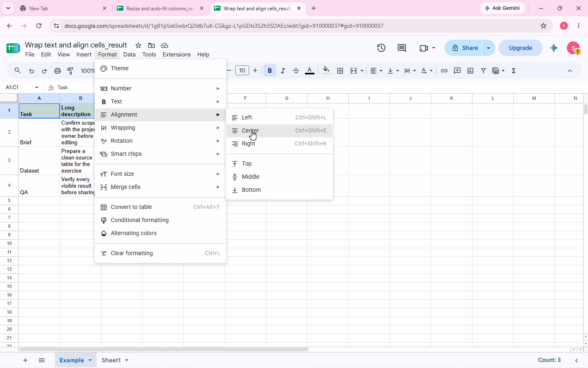Toggle bold formatting in toolbar
Viewport: 588px width, 368px height.
click(x=270, y=71)
